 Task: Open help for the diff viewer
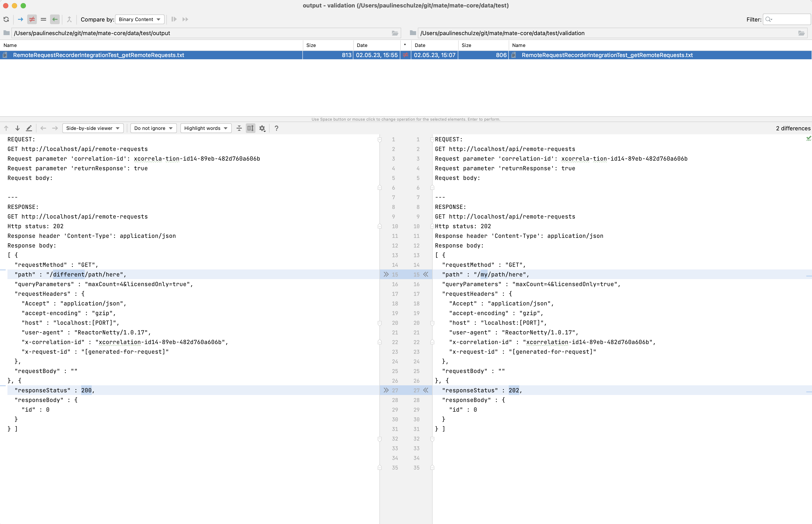pos(276,128)
